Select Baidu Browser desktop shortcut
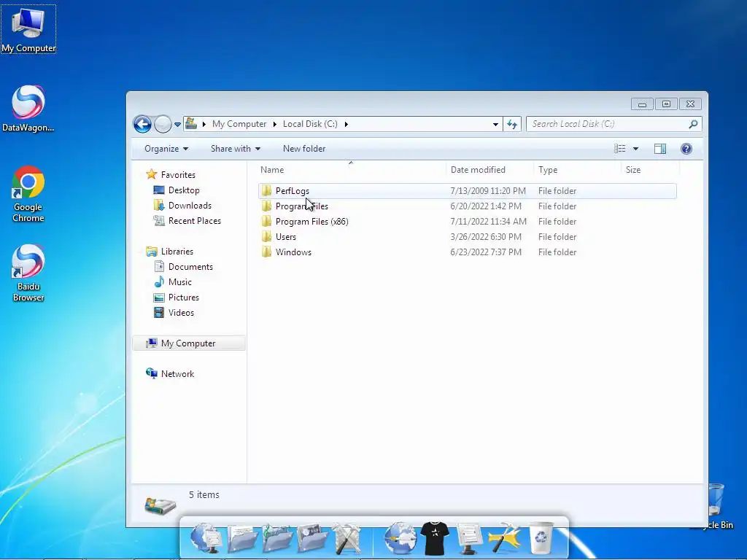The height and width of the screenshot is (560, 747). (28, 273)
